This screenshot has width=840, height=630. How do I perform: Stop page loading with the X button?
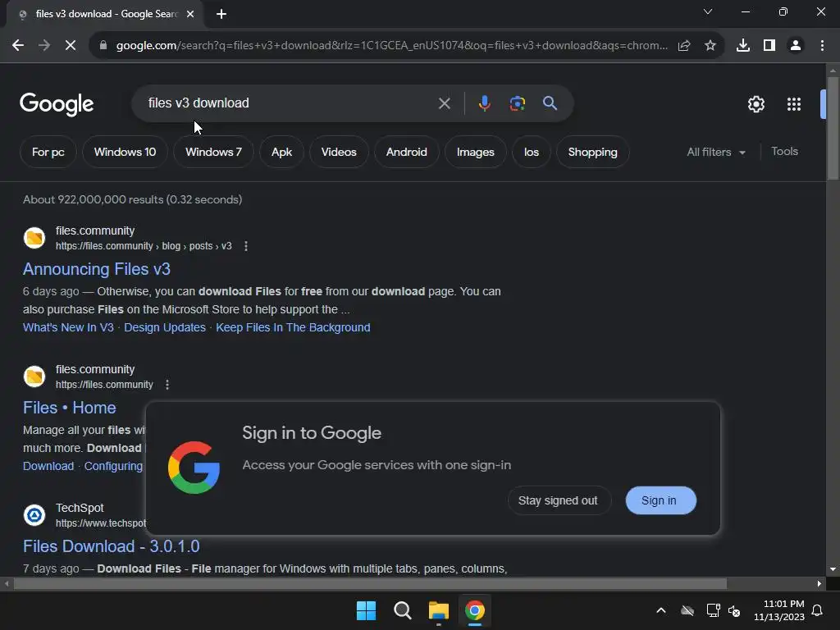tap(71, 46)
